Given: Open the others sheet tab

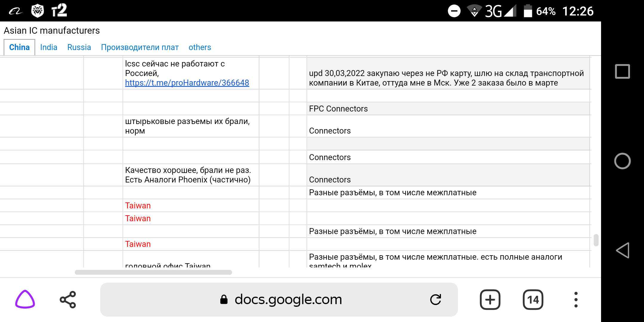Looking at the screenshot, I should coord(200,47).
